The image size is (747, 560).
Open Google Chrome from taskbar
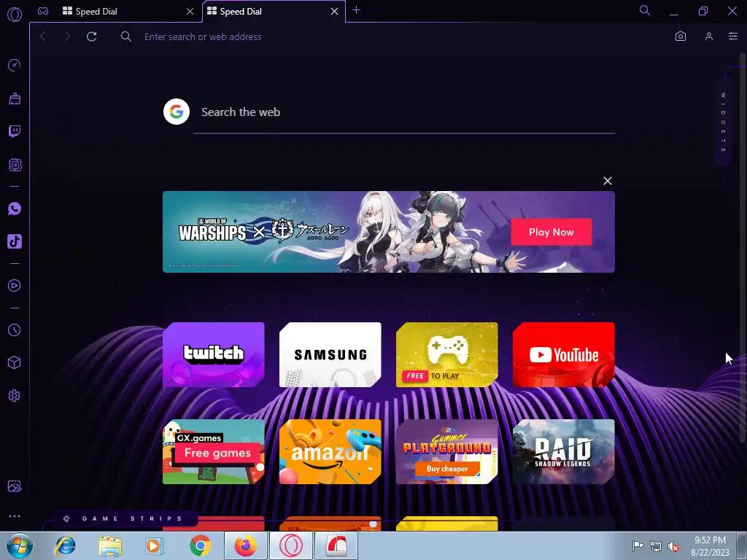(201, 545)
